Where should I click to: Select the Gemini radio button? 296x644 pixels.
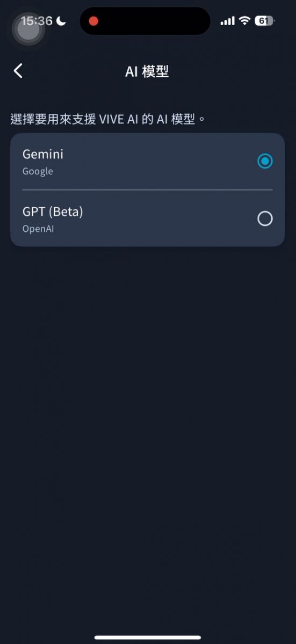tap(265, 161)
